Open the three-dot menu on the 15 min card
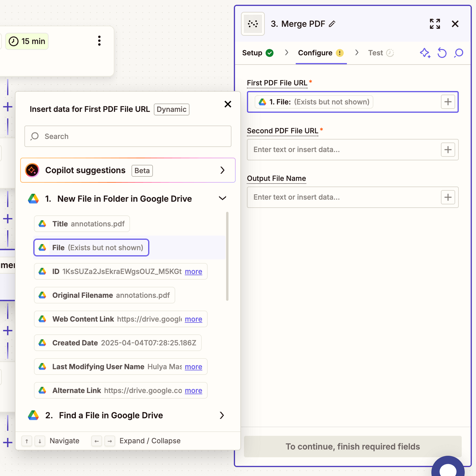Screen dimensions: 476x476 coord(99,41)
